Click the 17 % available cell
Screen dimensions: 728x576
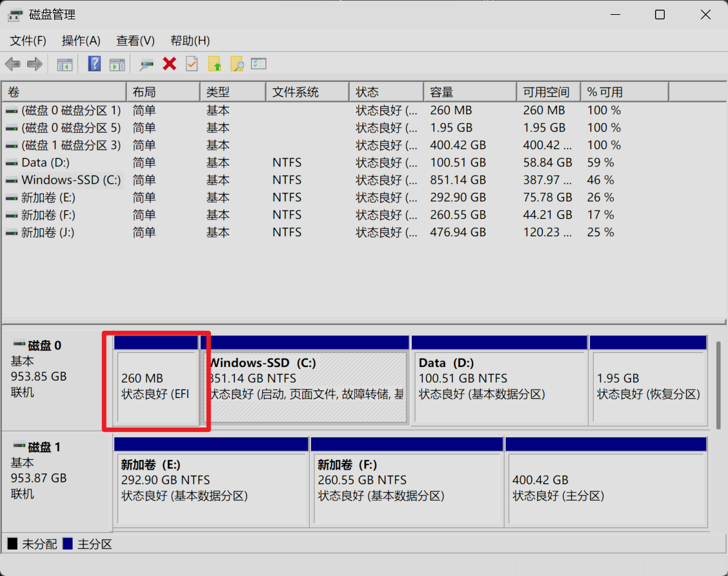[600, 215]
